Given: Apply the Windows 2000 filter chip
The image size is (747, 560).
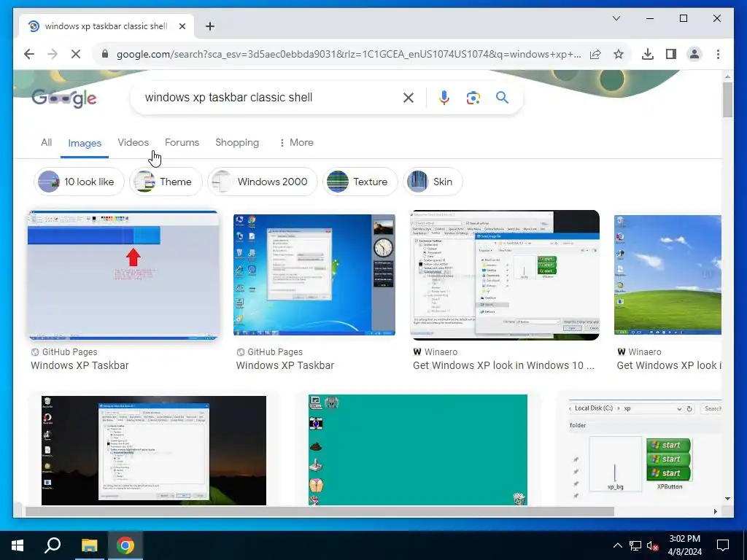Looking at the screenshot, I should coord(262,182).
